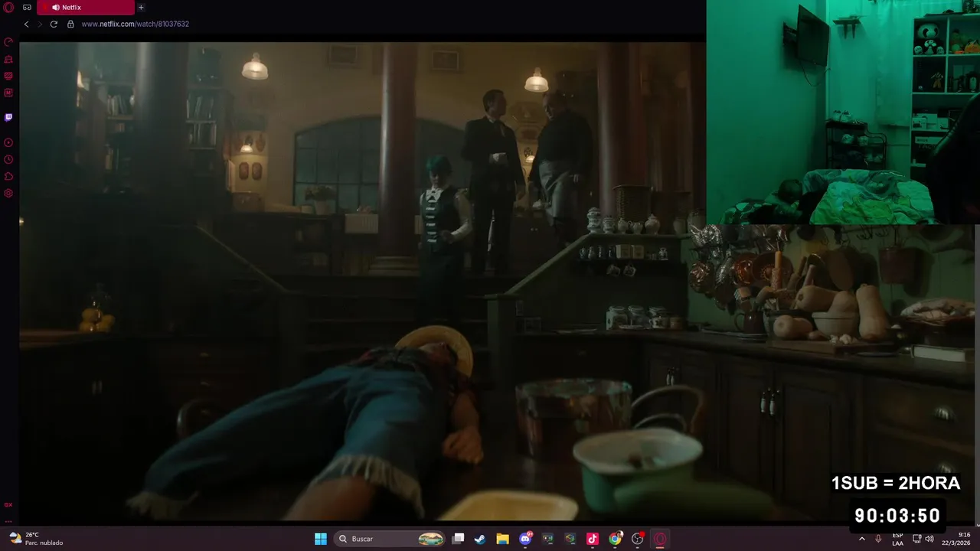Open the workspaces icon beside the Netflix tab
The width and height of the screenshot is (980, 551).
pos(27,8)
